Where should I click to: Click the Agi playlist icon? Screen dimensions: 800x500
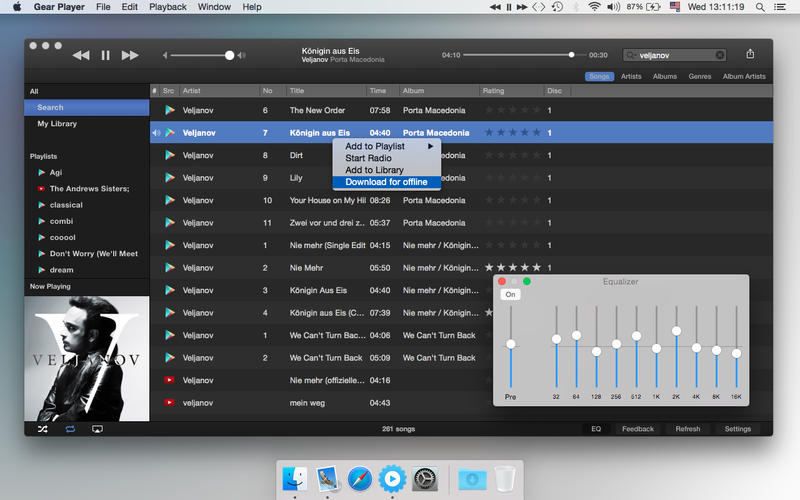click(x=42, y=172)
